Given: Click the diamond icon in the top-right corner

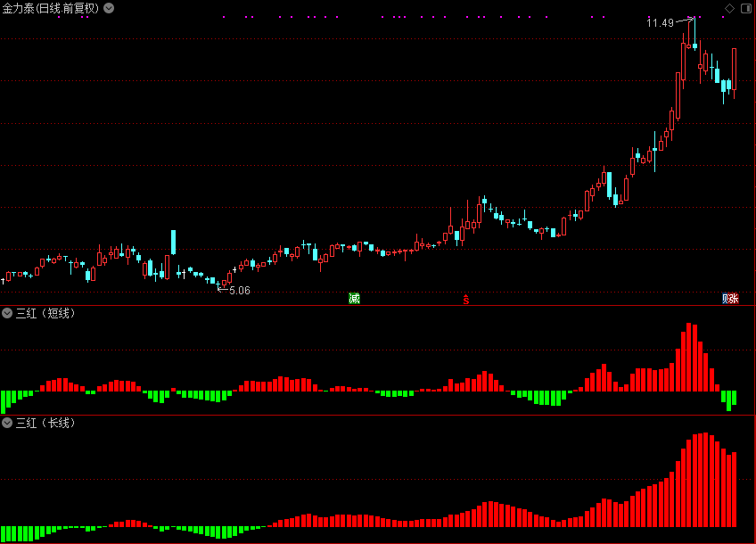Looking at the screenshot, I should tap(729, 8).
